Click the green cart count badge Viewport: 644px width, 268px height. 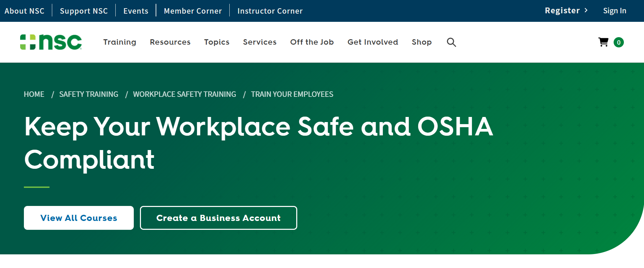pyautogui.click(x=618, y=42)
